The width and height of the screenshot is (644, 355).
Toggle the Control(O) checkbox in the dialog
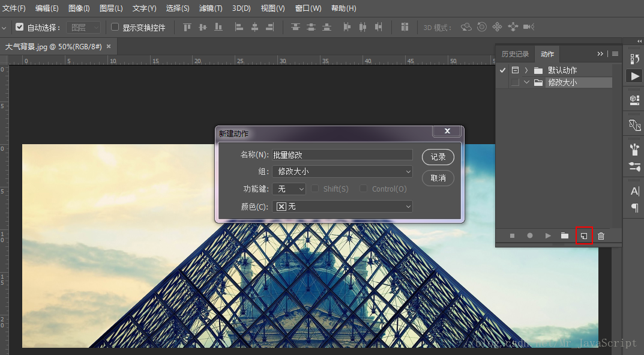[x=364, y=189]
